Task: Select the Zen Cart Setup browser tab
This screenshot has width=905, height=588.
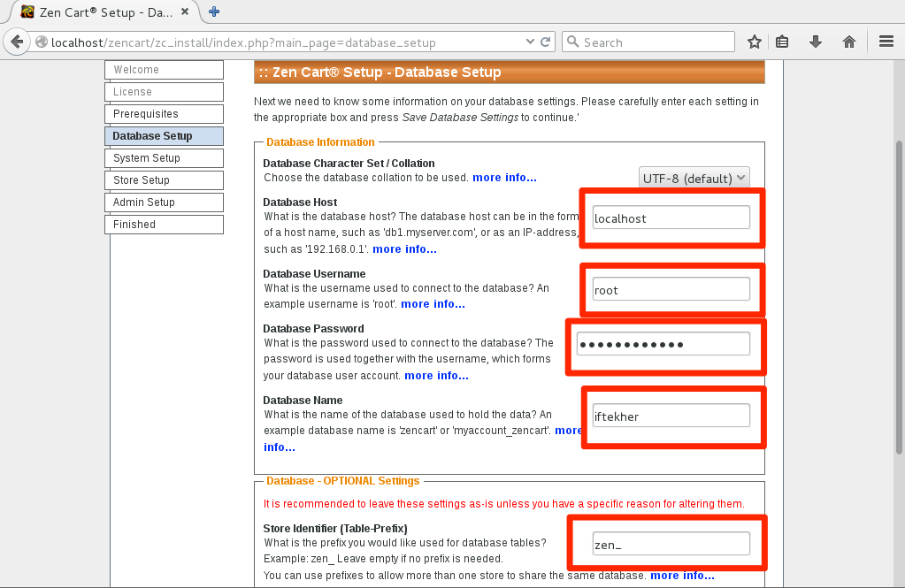Action: [x=104, y=12]
